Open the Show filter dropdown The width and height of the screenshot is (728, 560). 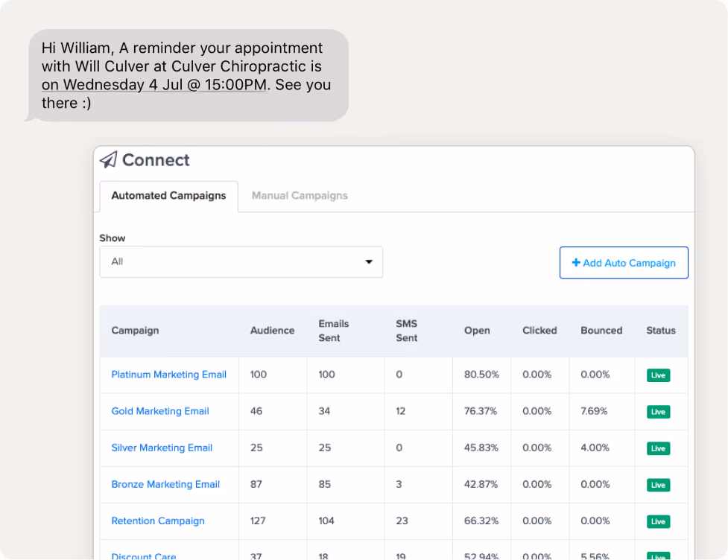(241, 261)
